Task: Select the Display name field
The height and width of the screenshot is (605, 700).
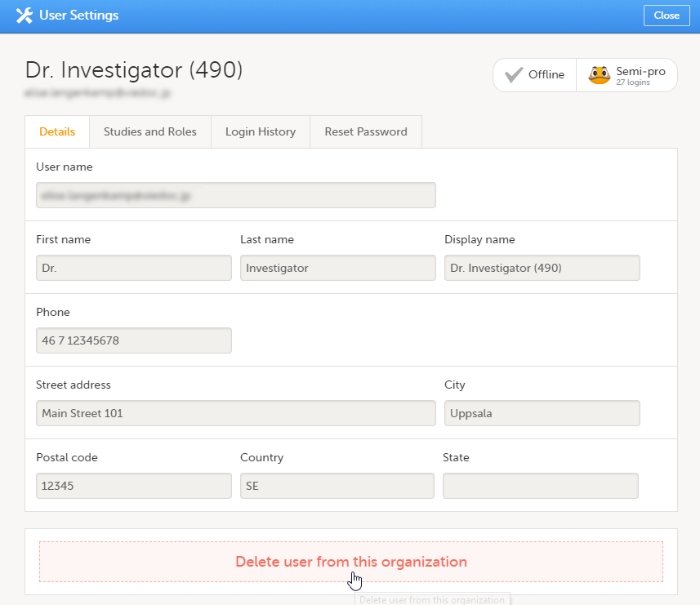Action: pyautogui.click(x=542, y=268)
